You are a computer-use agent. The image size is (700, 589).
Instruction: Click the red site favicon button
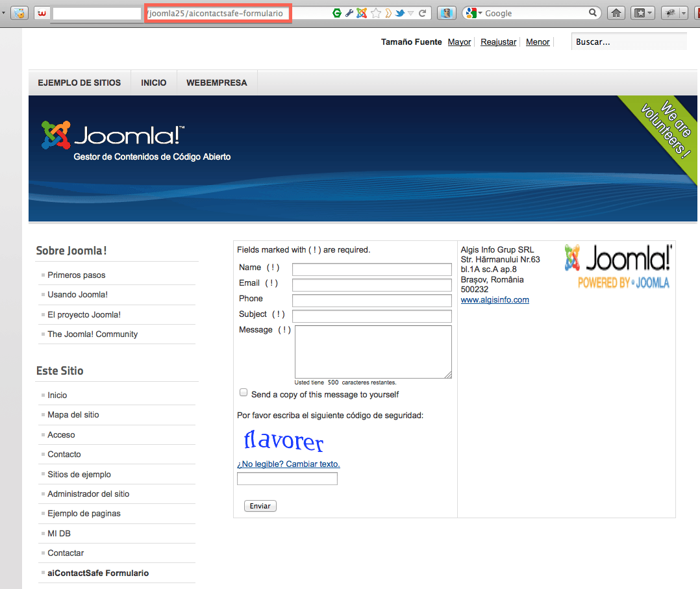click(42, 14)
